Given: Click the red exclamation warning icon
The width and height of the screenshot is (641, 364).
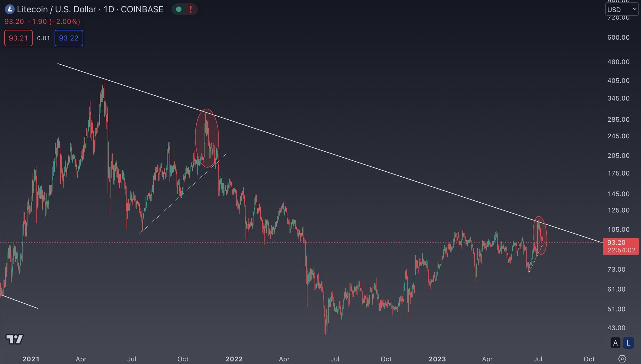Looking at the screenshot, I should click(190, 9).
